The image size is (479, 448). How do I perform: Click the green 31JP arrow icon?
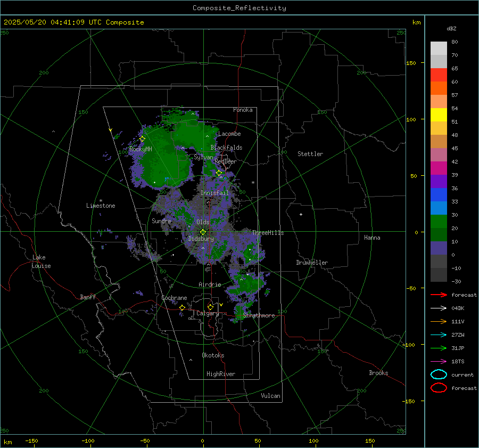point(439,348)
